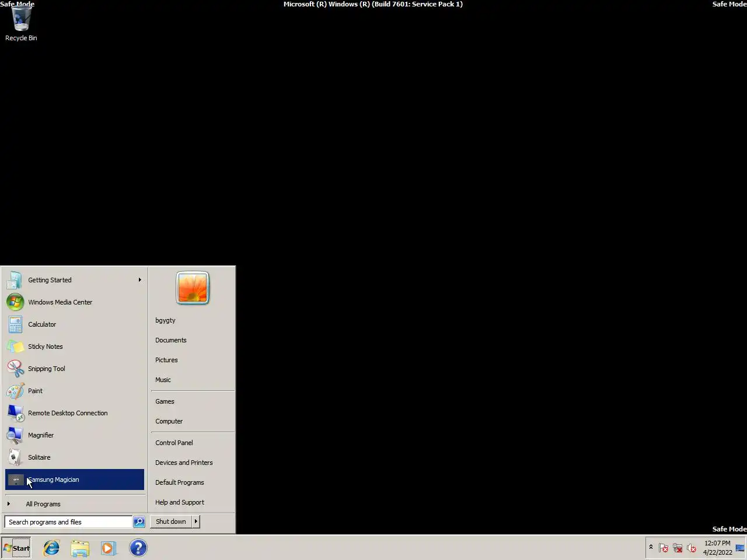Open the Paint palette icon
747x560 pixels.
15,391
